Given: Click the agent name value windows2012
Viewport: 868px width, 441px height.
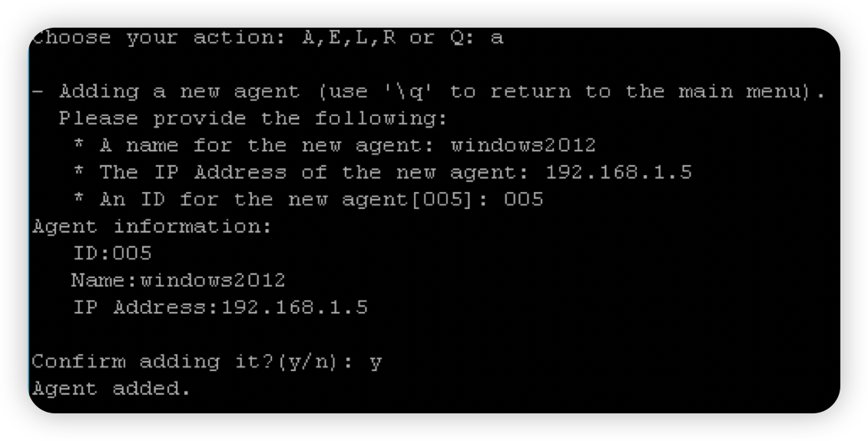Looking at the screenshot, I should tap(523, 145).
